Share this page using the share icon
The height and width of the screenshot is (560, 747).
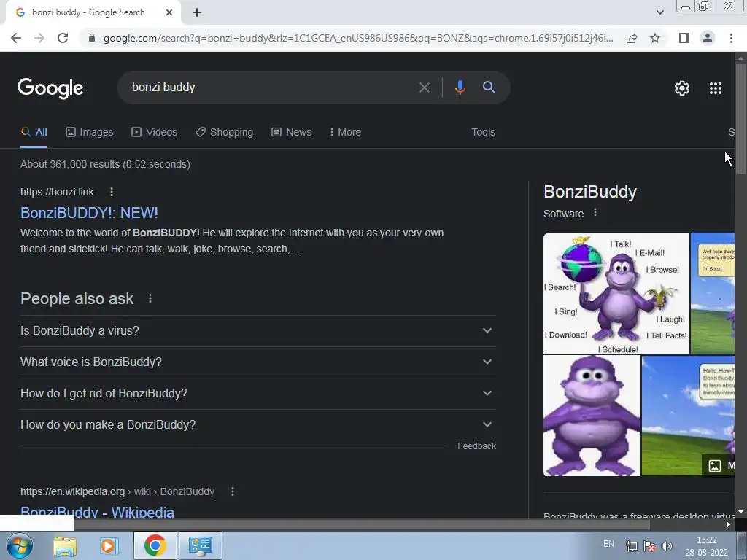(x=632, y=38)
